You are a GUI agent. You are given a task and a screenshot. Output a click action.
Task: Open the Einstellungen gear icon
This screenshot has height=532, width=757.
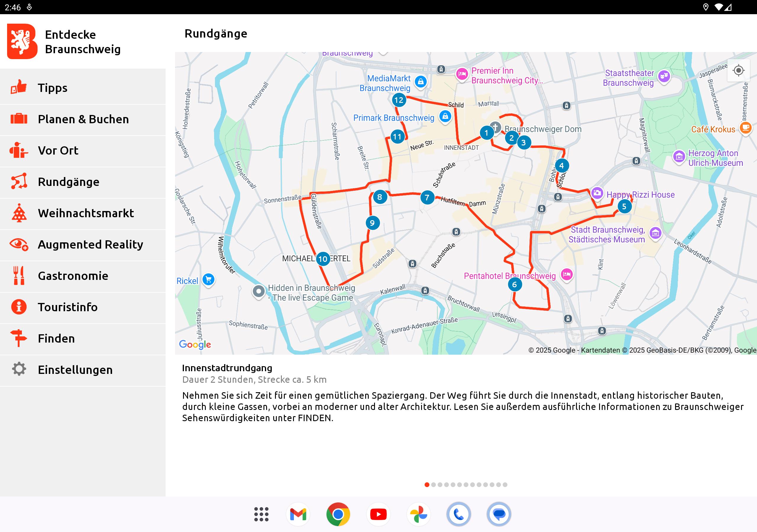click(x=19, y=369)
